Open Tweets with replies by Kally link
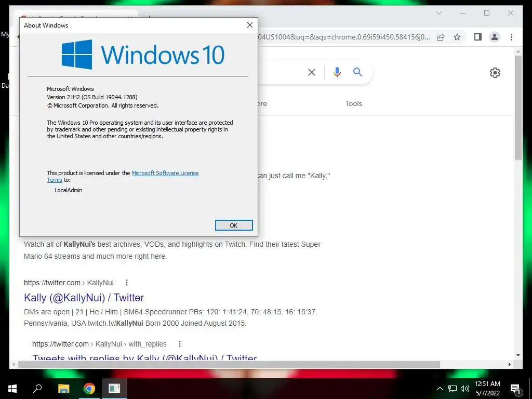The image size is (532, 399). [x=144, y=357]
